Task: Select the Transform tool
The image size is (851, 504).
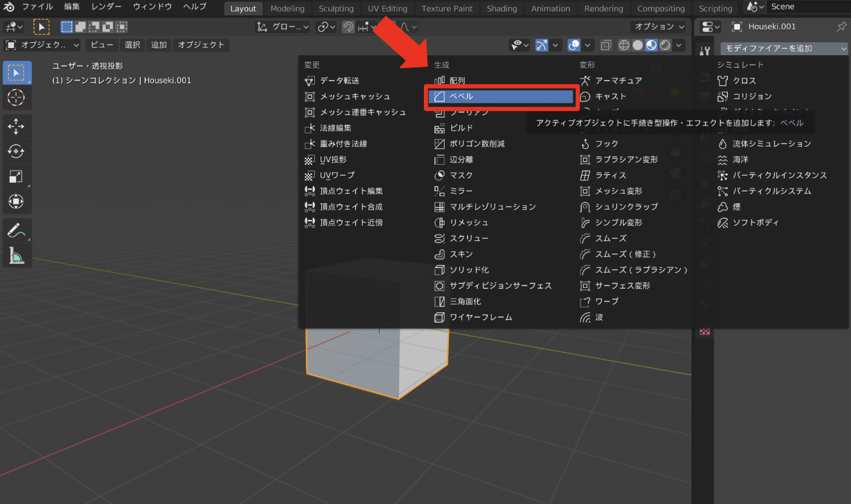Action: pyautogui.click(x=16, y=201)
